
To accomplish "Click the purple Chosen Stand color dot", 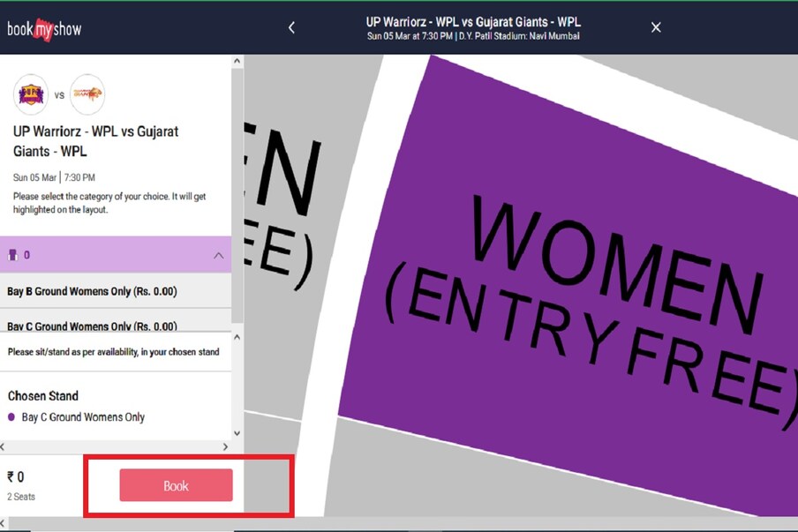I will pyautogui.click(x=11, y=417).
